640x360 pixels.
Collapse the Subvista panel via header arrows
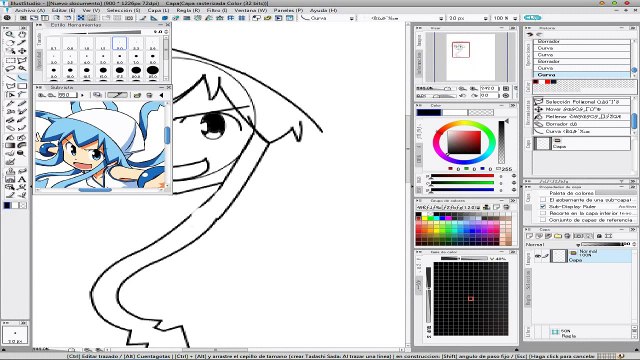coord(40,87)
